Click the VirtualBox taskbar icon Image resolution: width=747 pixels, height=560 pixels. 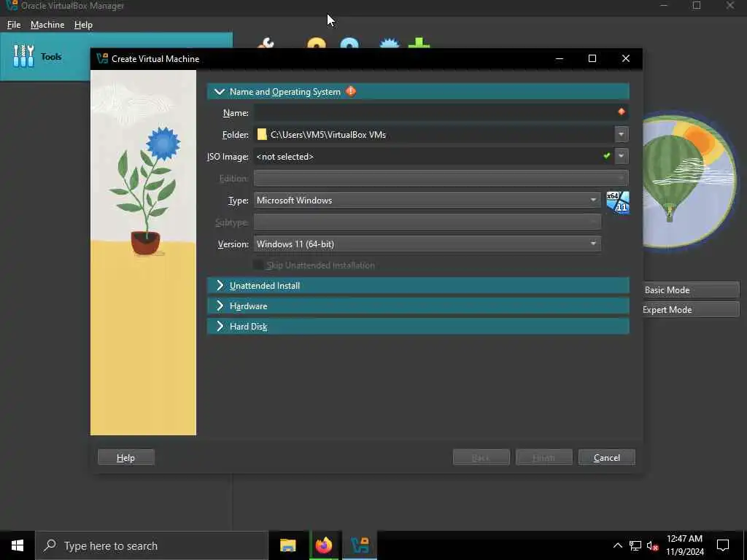(x=360, y=545)
